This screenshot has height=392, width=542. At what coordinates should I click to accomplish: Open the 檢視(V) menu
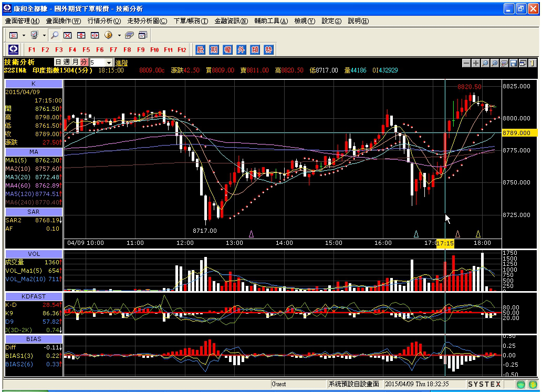[x=305, y=21]
